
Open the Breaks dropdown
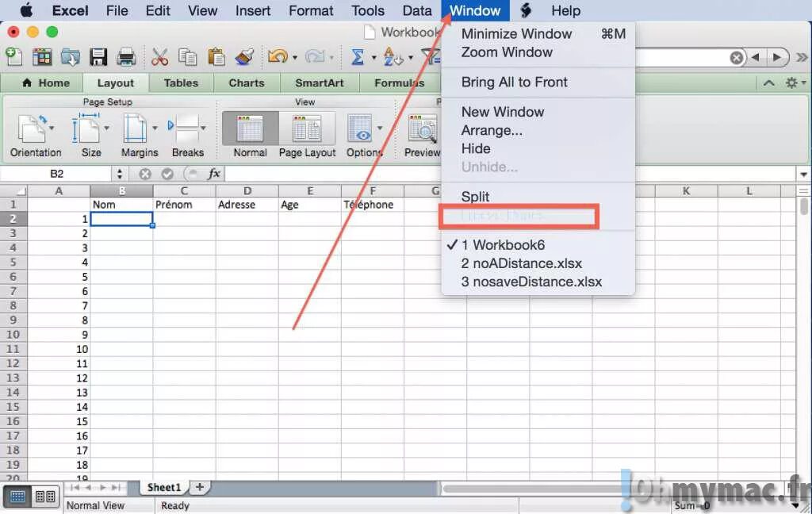tap(187, 136)
